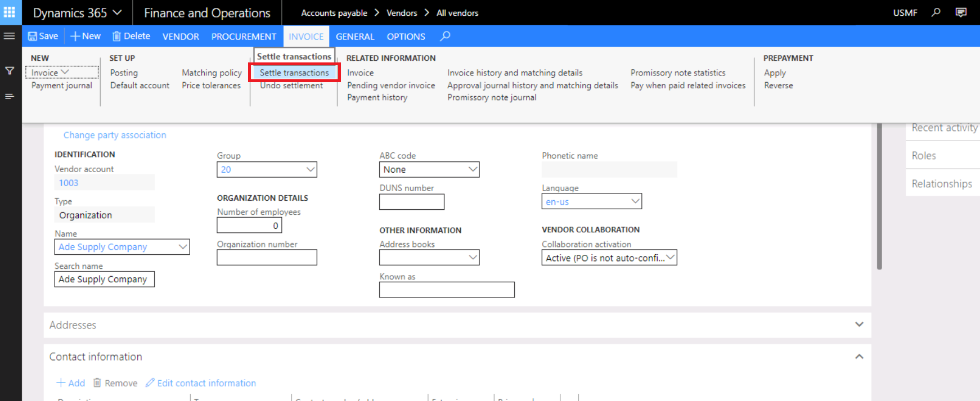This screenshot has height=401, width=980.
Task: Open the Group dropdown
Action: tap(310, 169)
